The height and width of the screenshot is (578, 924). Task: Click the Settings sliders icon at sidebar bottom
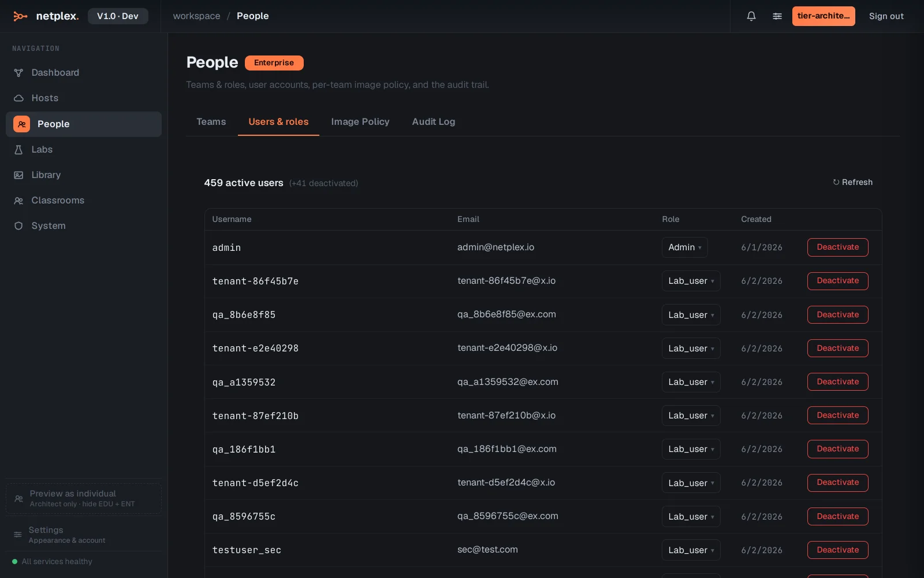[x=18, y=535]
